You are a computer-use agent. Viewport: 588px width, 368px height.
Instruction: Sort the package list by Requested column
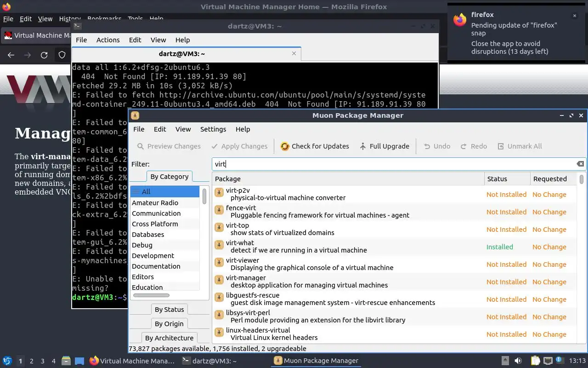[553, 179]
